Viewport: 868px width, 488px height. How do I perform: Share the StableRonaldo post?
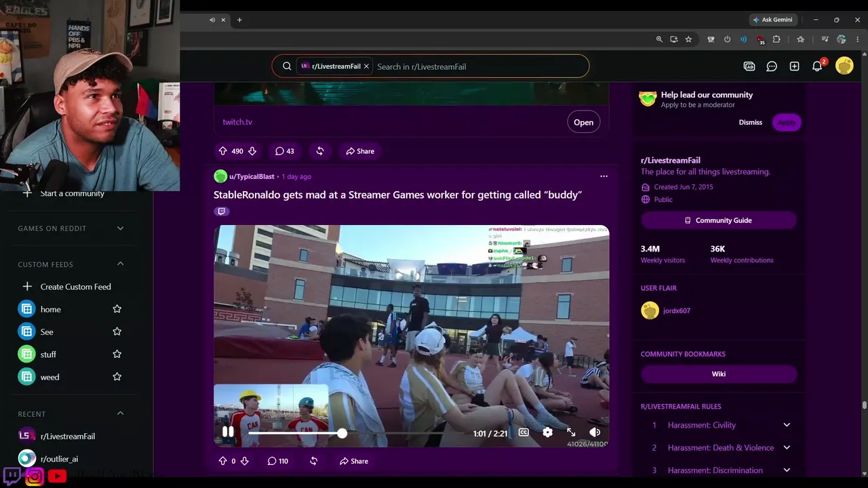coord(354,461)
